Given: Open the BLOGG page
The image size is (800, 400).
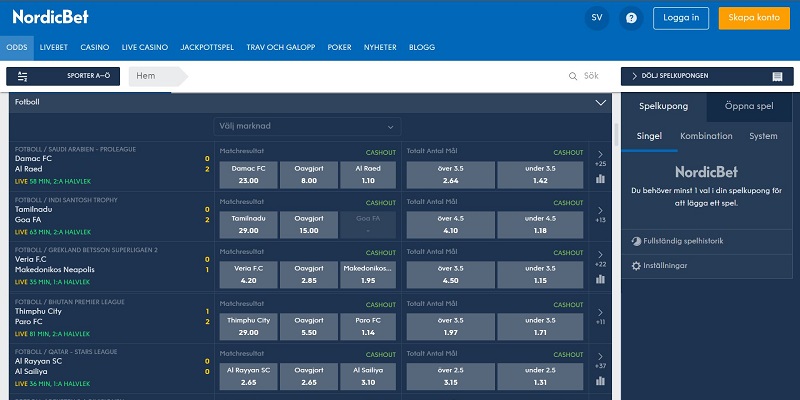Looking at the screenshot, I should click(422, 47).
